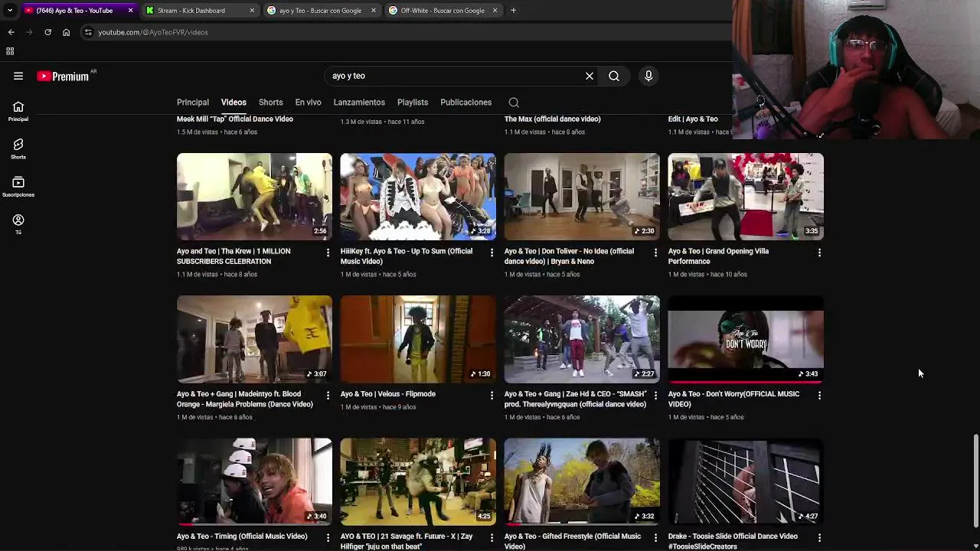The width and height of the screenshot is (980, 551).
Task: Open options for SMASH official dance video
Action: coord(655,396)
